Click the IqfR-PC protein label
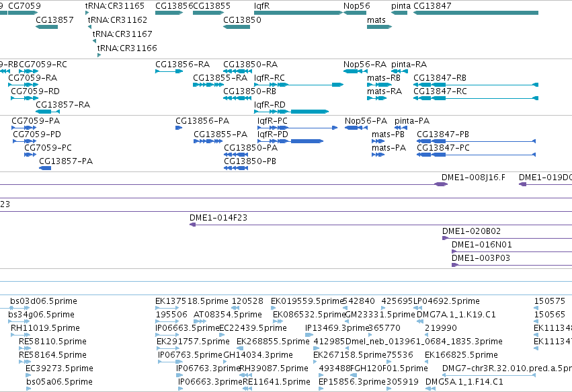The image size is (572, 392). (x=272, y=121)
